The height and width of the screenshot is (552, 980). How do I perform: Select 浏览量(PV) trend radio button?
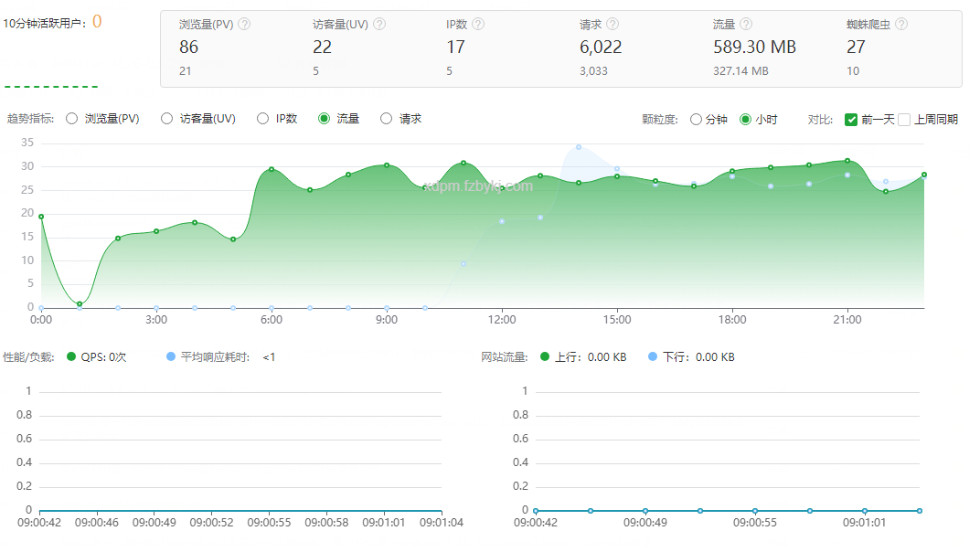point(72,119)
